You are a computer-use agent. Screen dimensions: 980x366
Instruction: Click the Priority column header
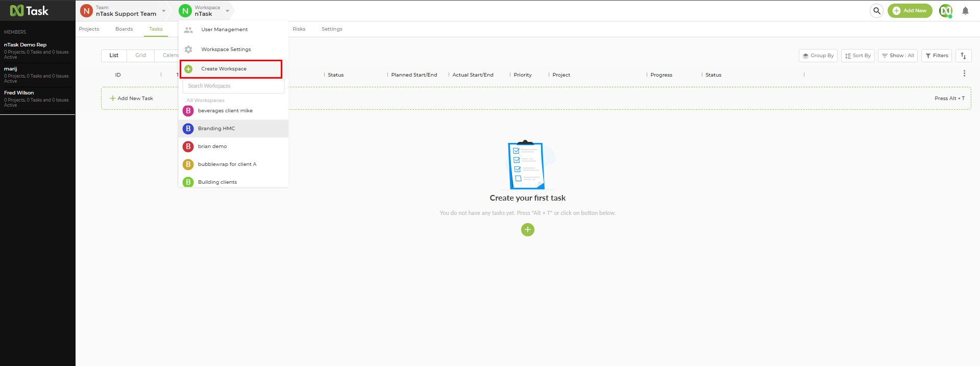pos(523,75)
